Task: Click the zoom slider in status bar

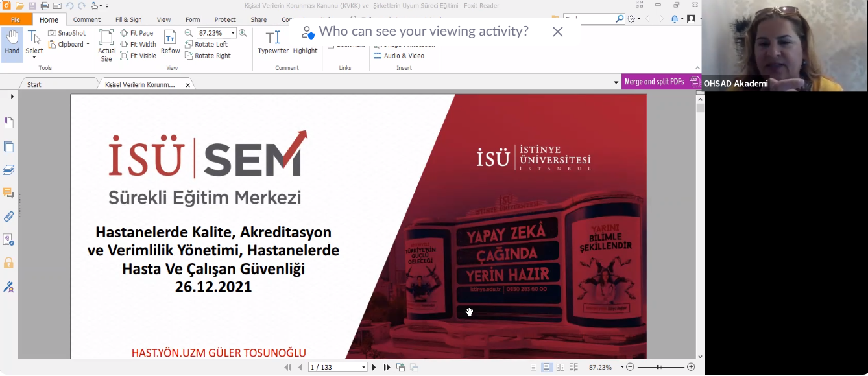Action: pyautogui.click(x=658, y=367)
